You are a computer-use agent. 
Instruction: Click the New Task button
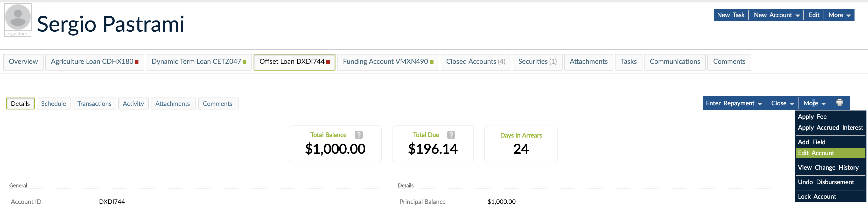[x=731, y=15]
